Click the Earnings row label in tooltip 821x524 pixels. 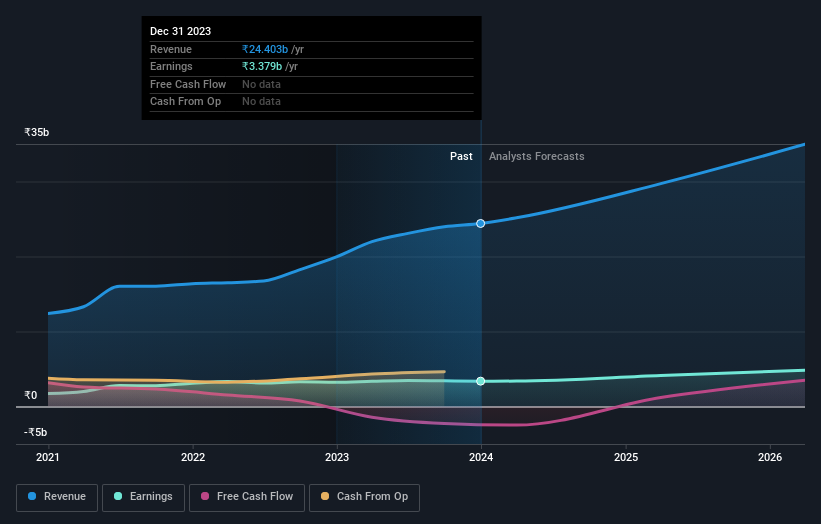[171, 66]
